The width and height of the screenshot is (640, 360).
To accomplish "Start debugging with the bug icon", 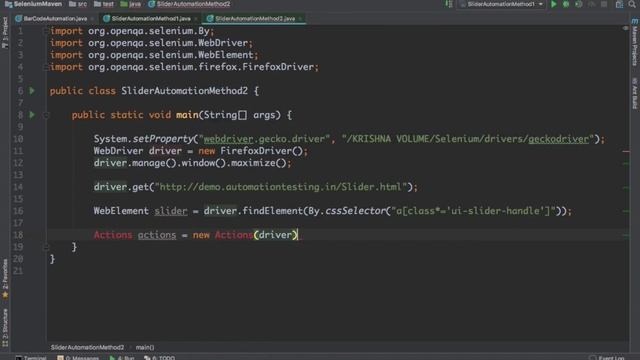I will click(x=566, y=4).
